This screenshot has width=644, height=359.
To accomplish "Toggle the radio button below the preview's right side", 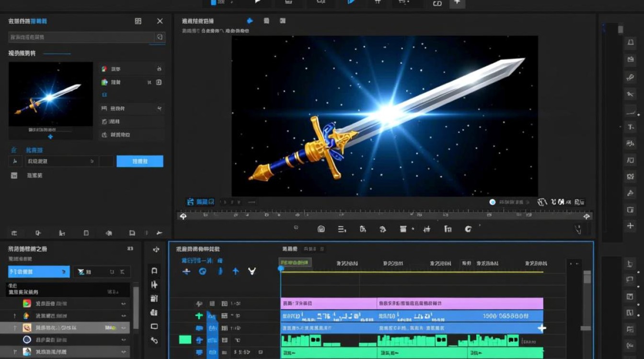I will click(x=492, y=202).
